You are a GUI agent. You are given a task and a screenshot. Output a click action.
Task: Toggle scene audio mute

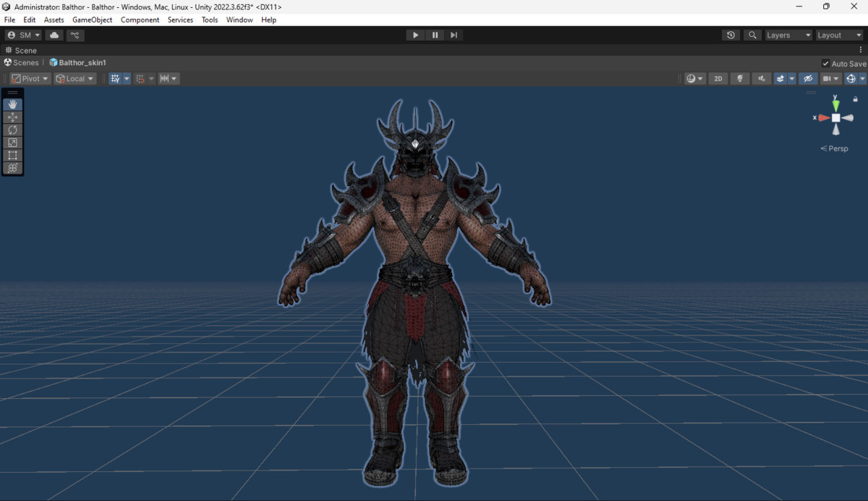pos(761,78)
